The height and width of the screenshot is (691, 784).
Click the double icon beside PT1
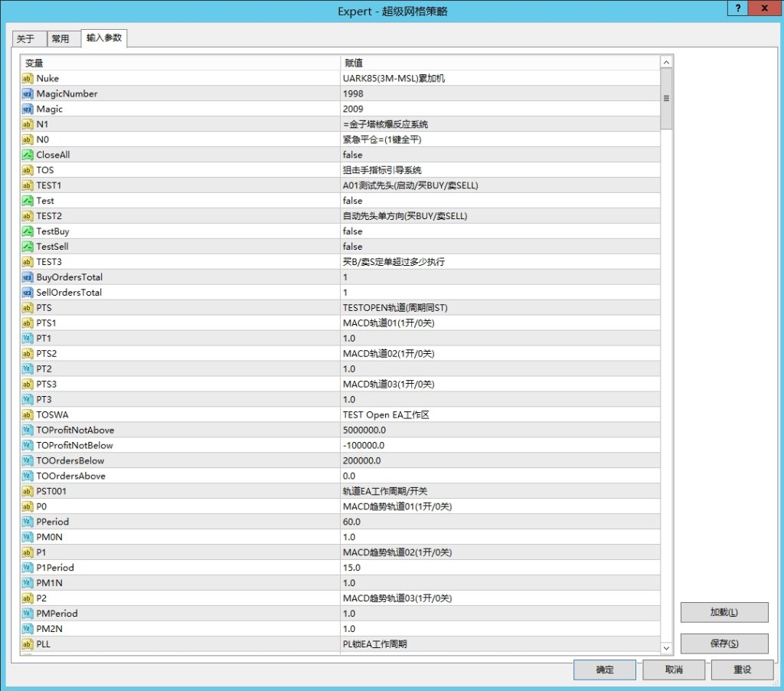(x=28, y=338)
